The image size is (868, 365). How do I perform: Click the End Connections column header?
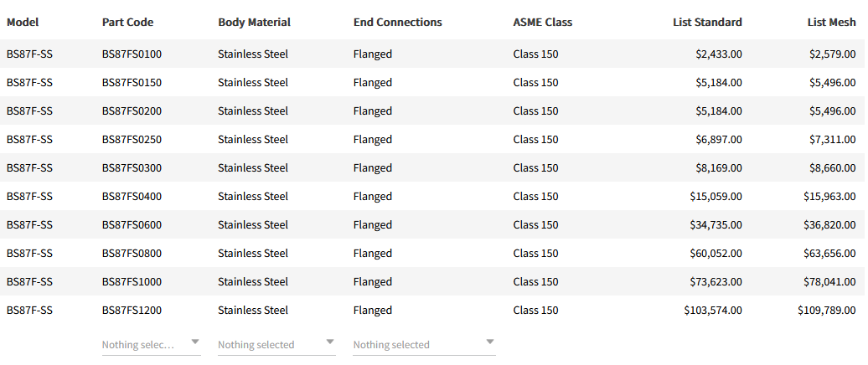tap(397, 23)
